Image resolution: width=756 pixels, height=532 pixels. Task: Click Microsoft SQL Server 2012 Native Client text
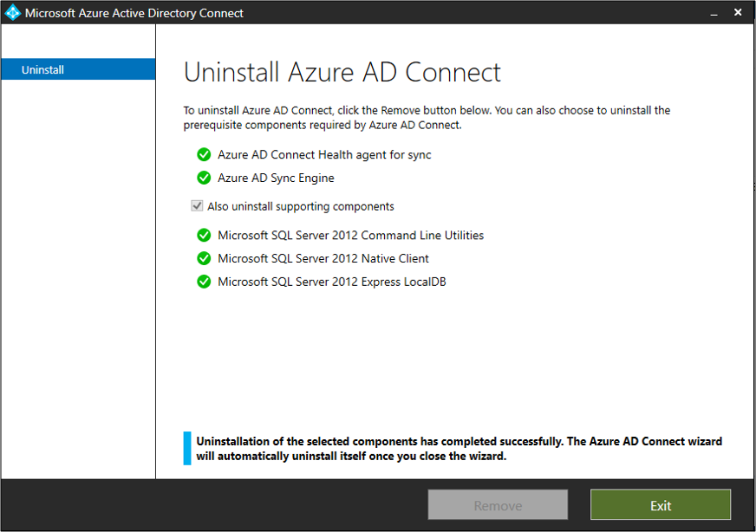pyautogui.click(x=323, y=258)
